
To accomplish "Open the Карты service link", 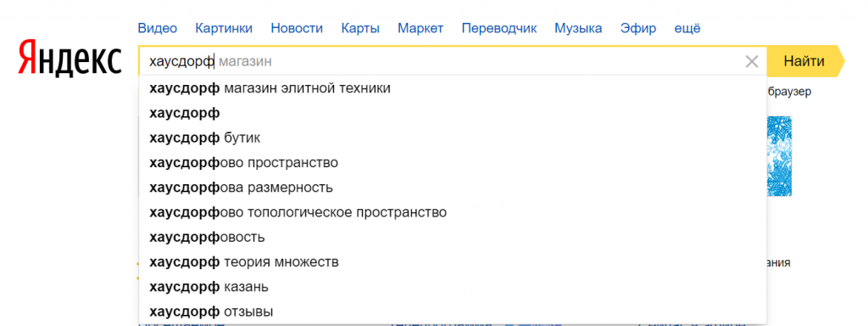I will tap(360, 28).
